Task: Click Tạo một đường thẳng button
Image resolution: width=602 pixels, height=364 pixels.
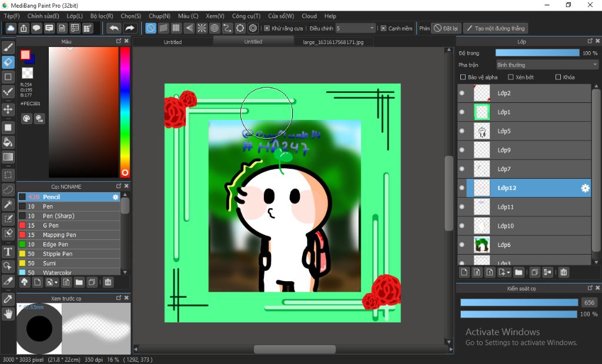Action: click(496, 28)
